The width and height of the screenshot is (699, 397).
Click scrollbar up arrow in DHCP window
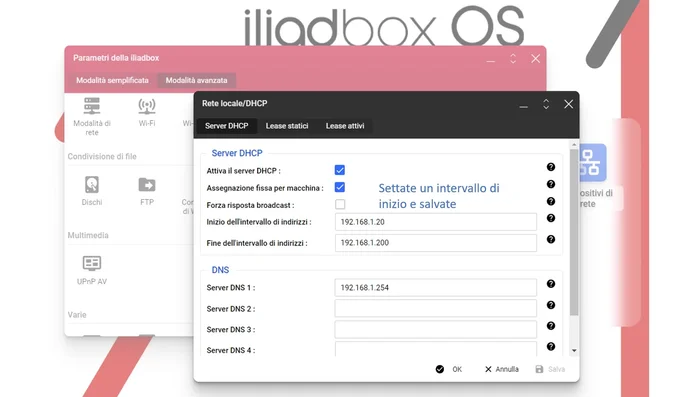click(574, 145)
